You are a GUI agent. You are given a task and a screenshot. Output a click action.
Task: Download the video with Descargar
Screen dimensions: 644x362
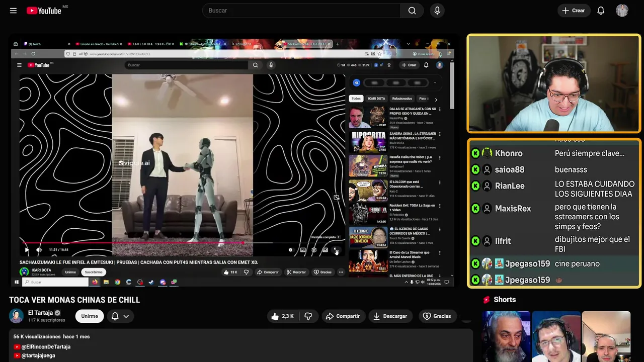[390, 316]
